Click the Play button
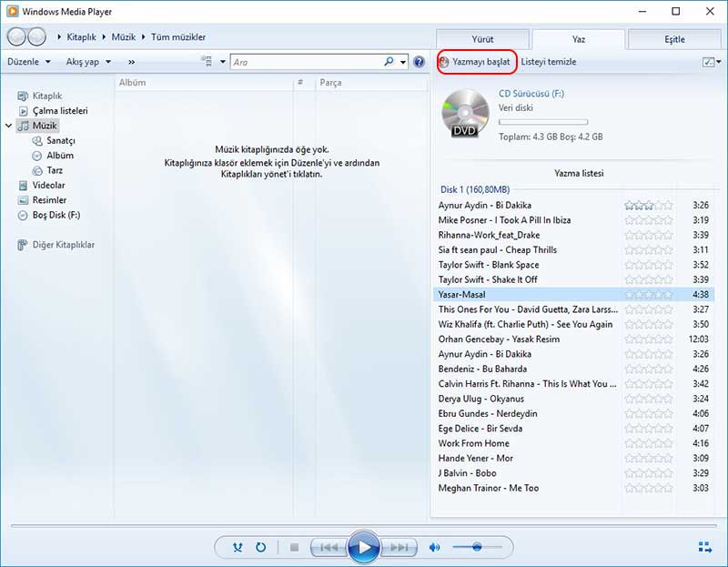Image resolution: width=728 pixels, height=567 pixels. pyautogui.click(x=363, y=547)
